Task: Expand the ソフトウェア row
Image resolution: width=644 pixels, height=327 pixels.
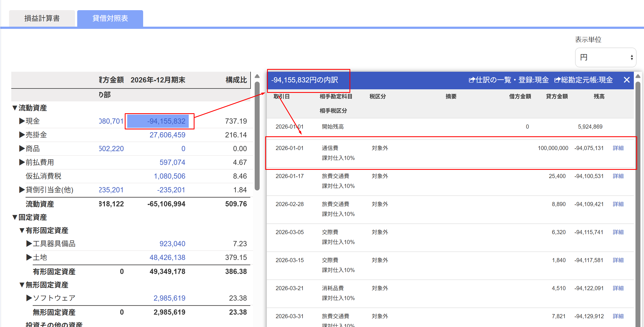Action: point(29,298)
